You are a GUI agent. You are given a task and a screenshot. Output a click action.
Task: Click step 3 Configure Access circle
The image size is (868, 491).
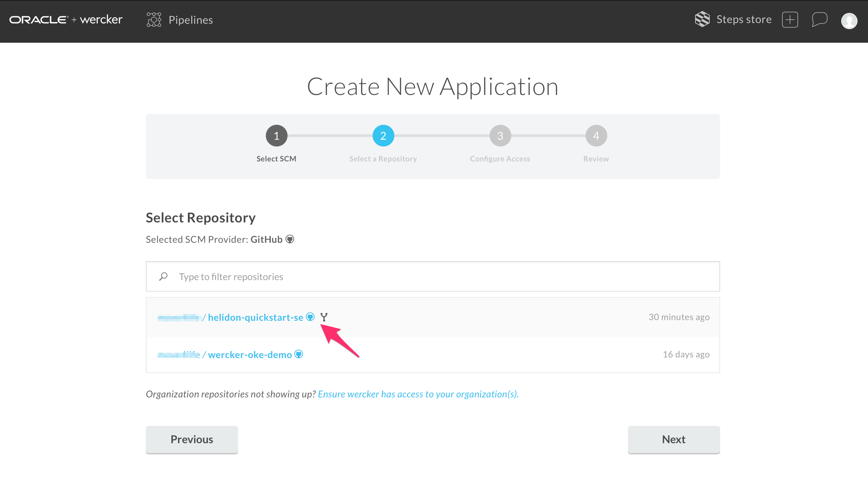pyautogui.click(x=500, y=136)
